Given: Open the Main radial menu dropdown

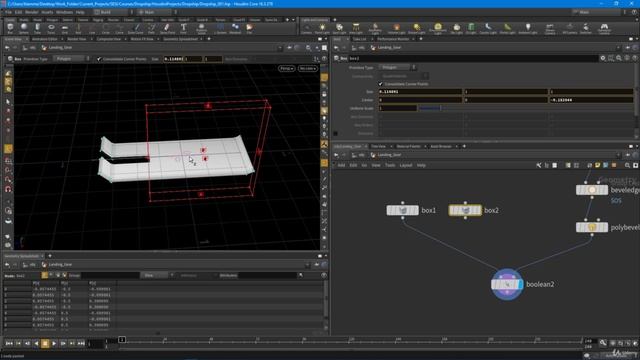Looking at the screenshot, I should coord(157,12).
